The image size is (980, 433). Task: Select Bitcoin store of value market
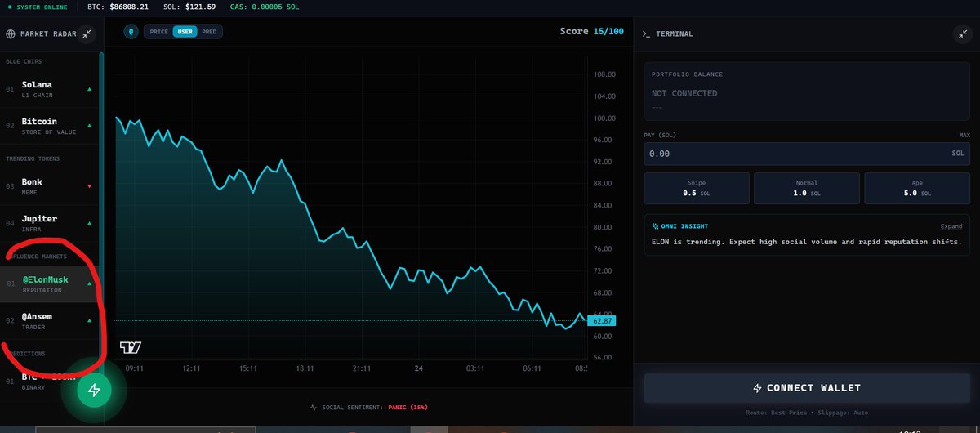coord(49,126)
